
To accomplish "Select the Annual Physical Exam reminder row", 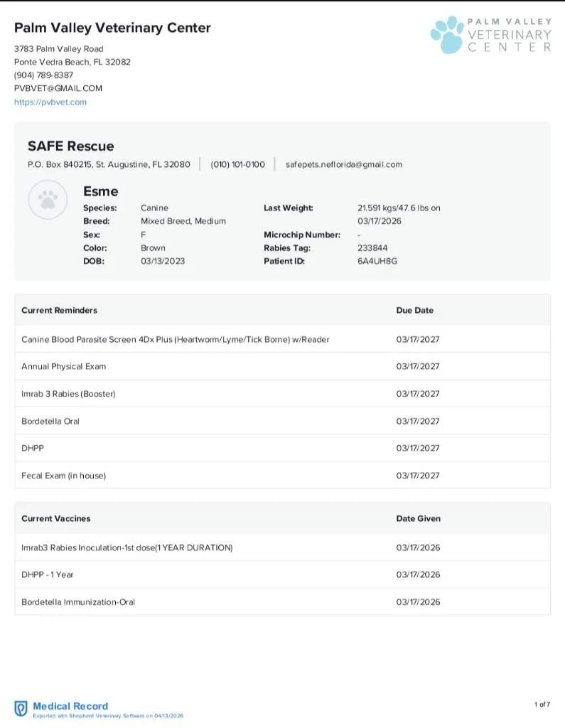I will (64, 366).
